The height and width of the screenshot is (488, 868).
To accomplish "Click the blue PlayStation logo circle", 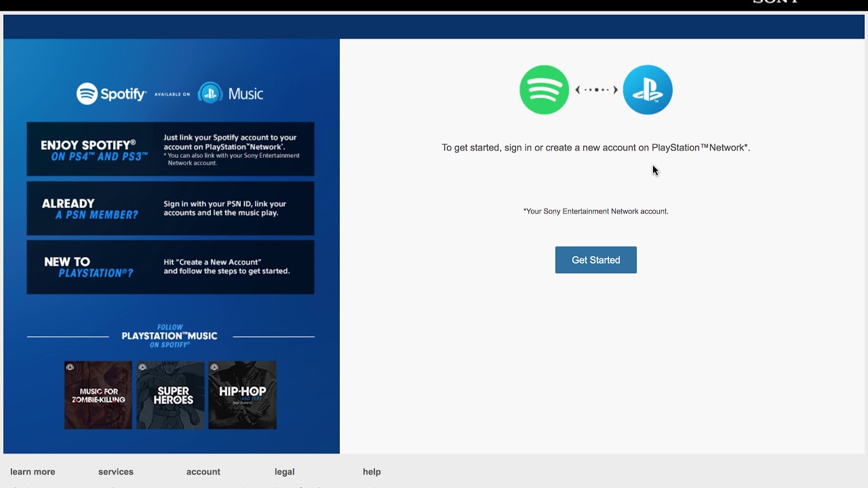I will pyautogui.click(x=648, y=89).
